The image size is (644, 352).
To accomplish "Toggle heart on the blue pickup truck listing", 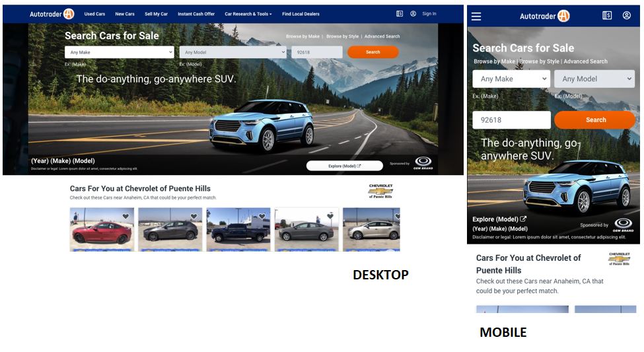I will pyautogui.click(x=262, y=216).
